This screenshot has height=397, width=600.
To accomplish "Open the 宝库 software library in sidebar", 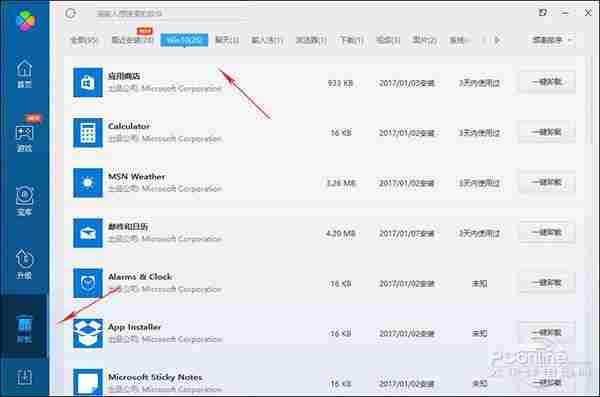I will (x=24, y=201).
